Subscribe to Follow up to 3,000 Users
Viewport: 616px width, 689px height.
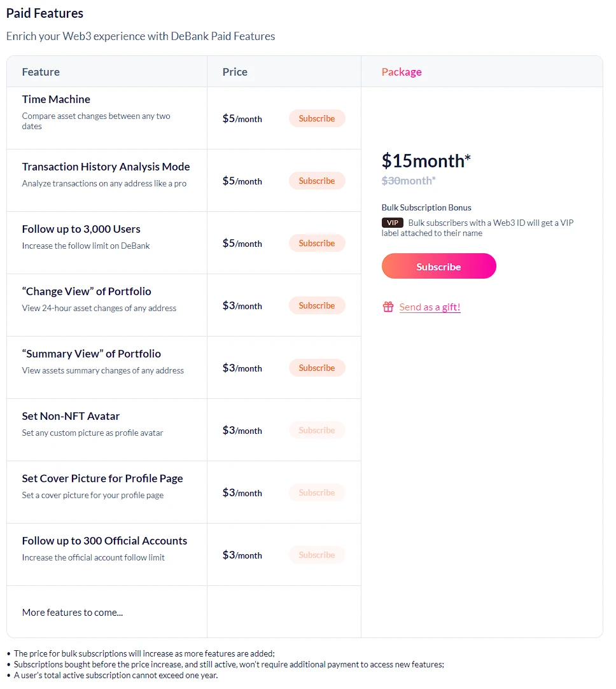(x=316, y=243)
